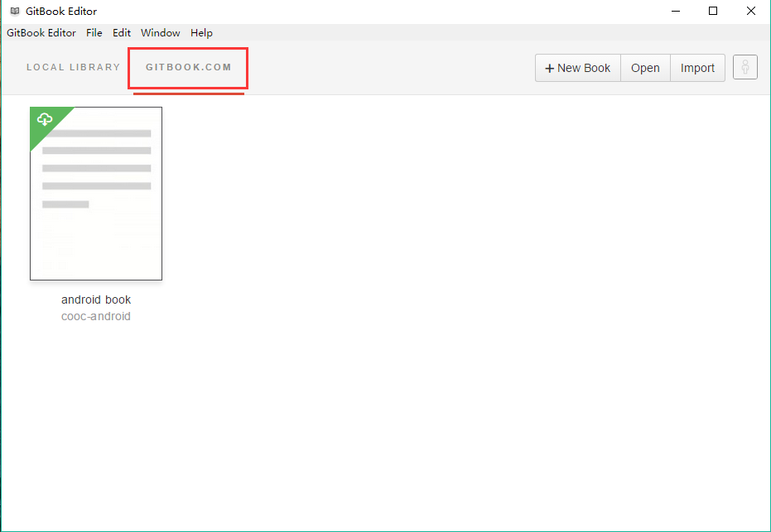
Task: Switch to the Local Library tab
Action: pos(73,67)
